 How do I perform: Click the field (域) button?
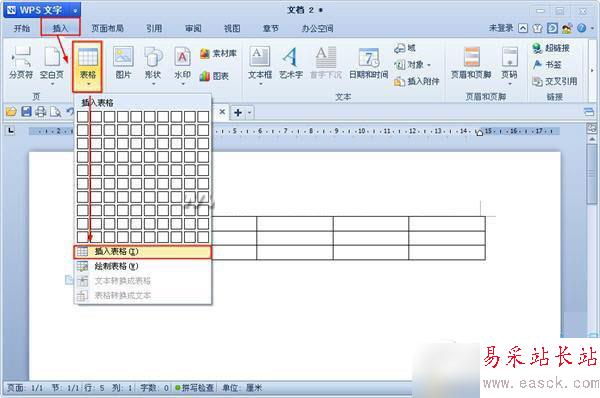pos(405,48)
